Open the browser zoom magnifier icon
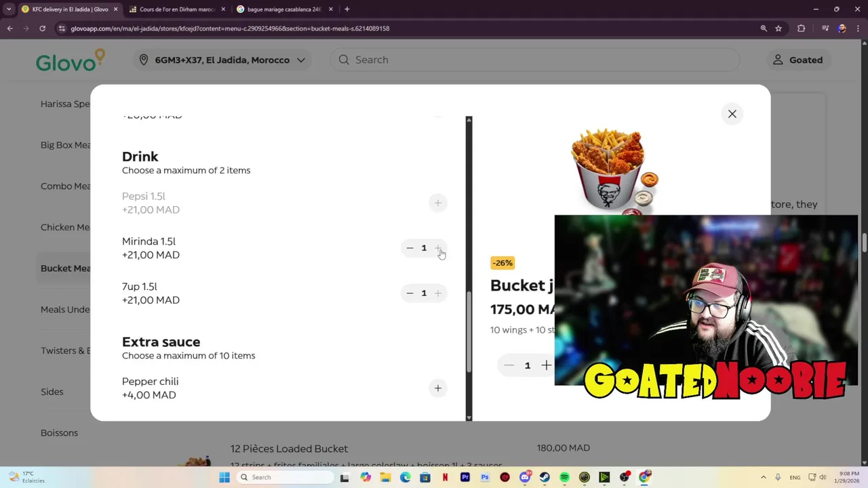 pyautogui.click(x=764, y=28)
